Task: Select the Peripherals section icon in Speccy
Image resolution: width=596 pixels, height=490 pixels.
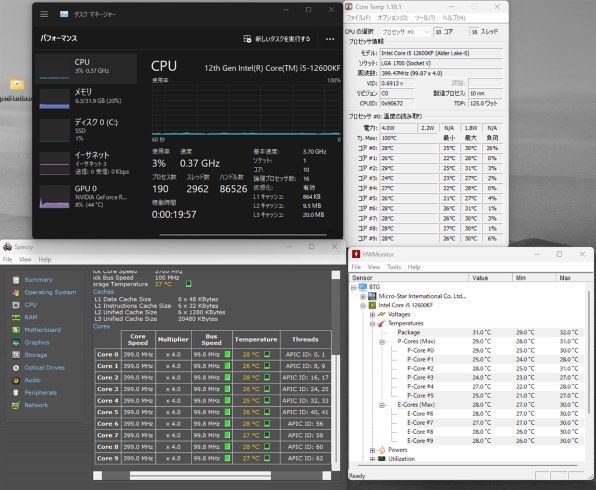Action: pyautogui.click(x=16, y=393)
